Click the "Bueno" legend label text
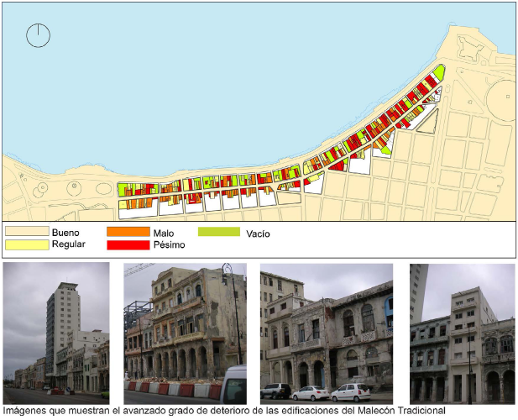Screen dimensions: 518x420 67,232
